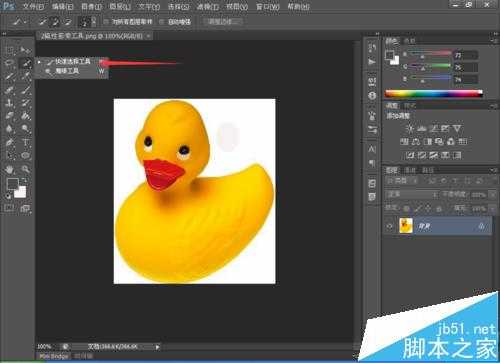This screenshot has width=500, height=363.
Task: Close the open document tab
Action: pyautogui.click(x=148, y=36)
